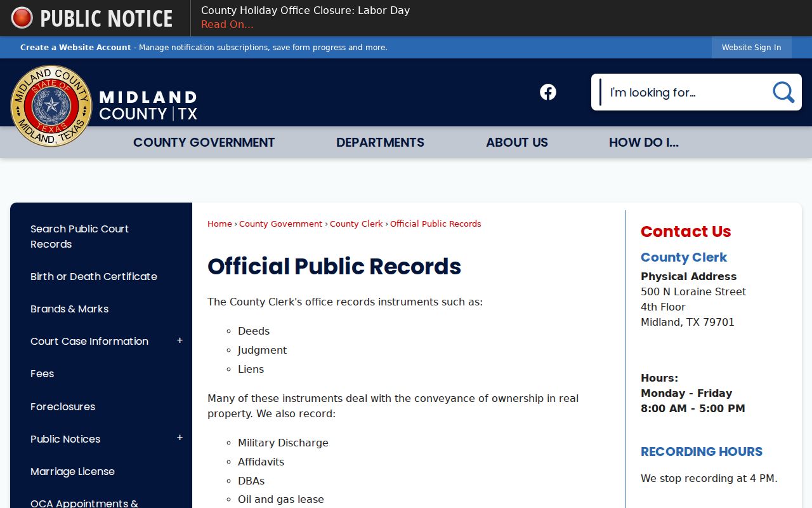Open Foreclosures sidebar link

coord(63,406)
